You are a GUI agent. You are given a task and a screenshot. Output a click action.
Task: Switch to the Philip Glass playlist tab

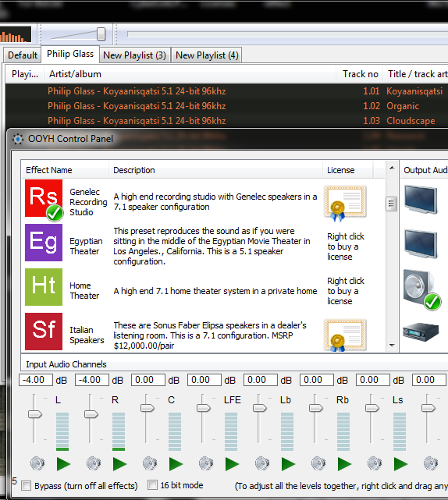(x=70, y=54)
